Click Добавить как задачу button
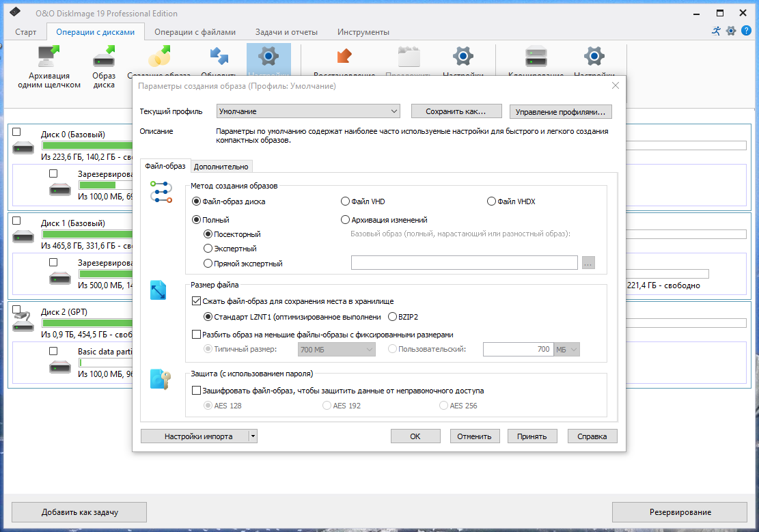Viewport: 759px width, 532px height. 79,512
